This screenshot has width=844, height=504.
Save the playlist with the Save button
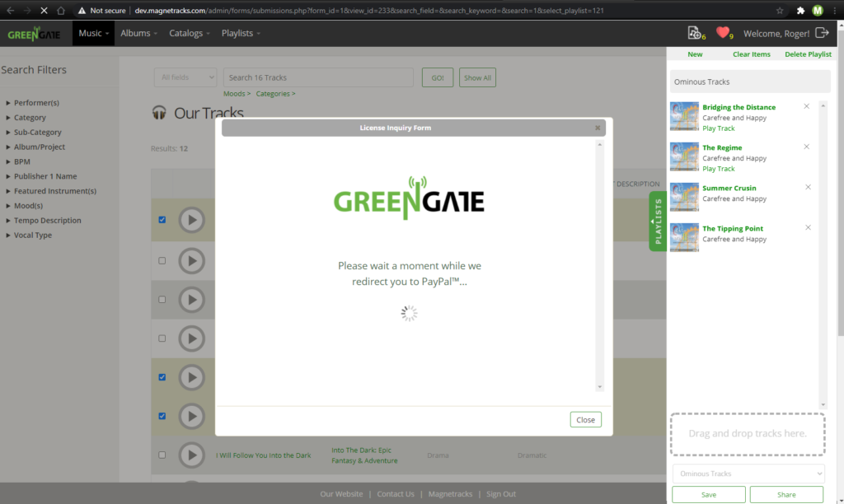[708, 495]
